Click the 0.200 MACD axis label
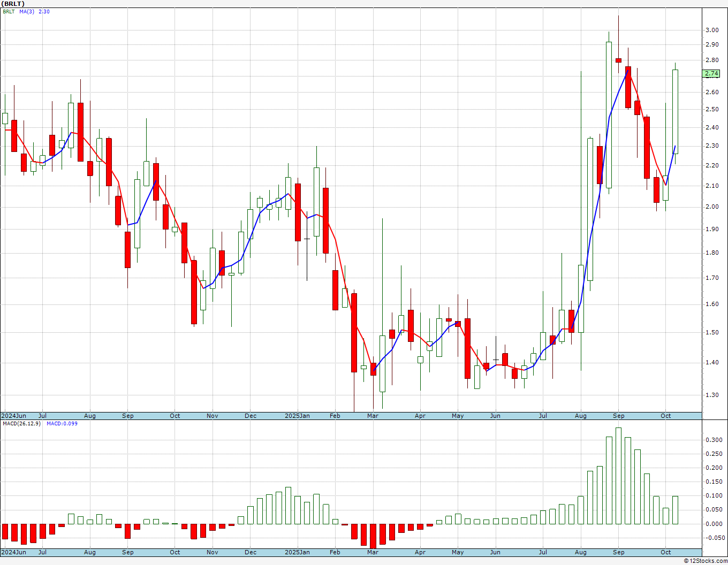Screen dimensions: 728x565 pyautogui.click(x=714, y=468)
